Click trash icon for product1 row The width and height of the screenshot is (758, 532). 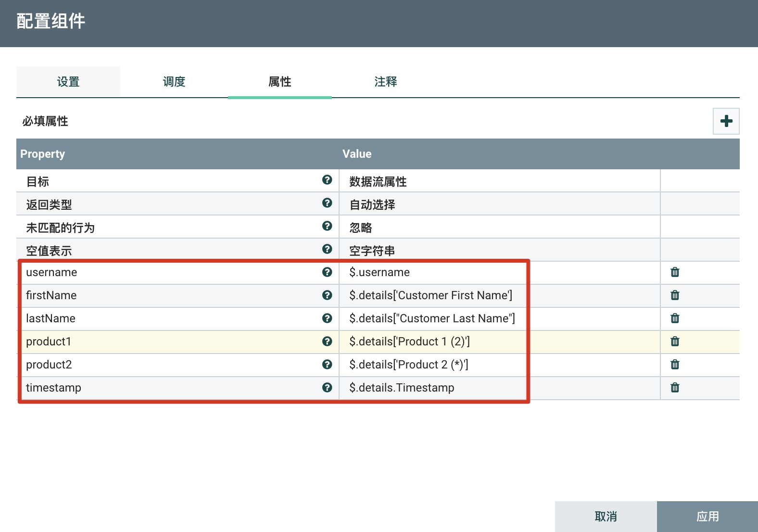(x=675, y=342)
